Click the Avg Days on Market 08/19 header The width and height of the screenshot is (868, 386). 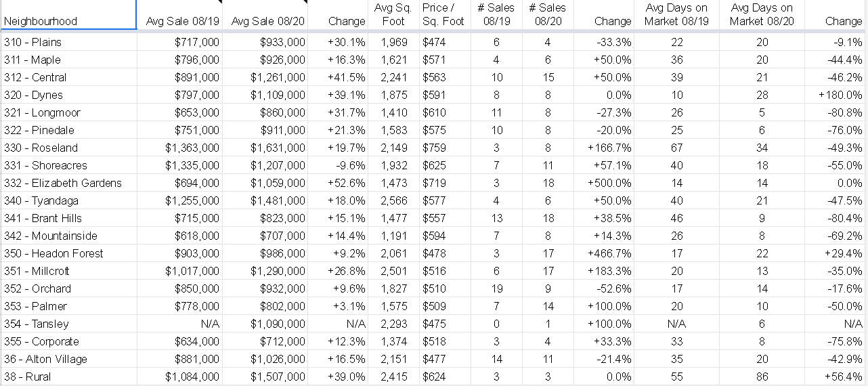point(676,15)
